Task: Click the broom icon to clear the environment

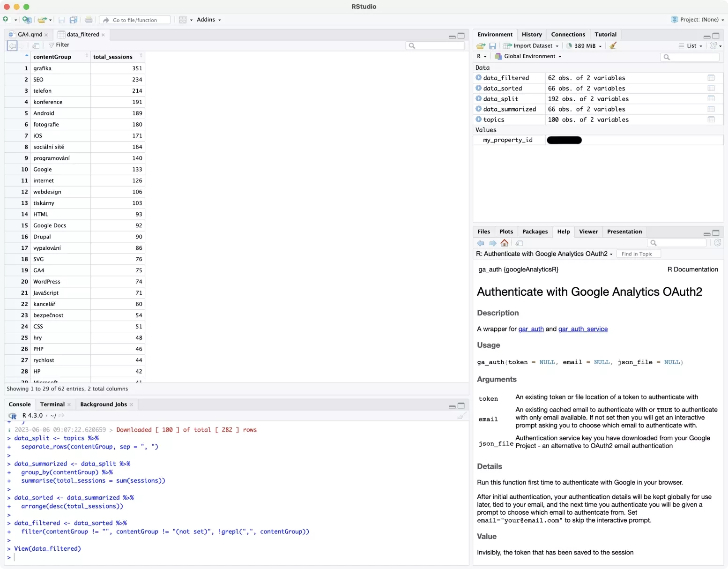Action: tap(613, 45)
